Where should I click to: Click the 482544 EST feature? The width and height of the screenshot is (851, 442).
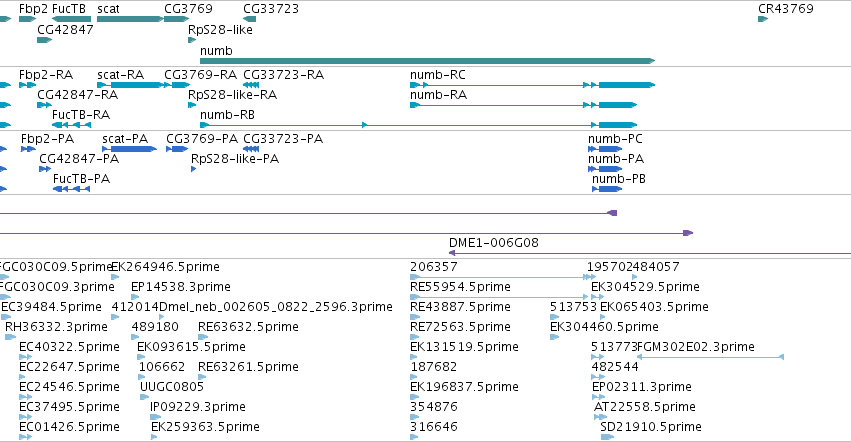click(x=598, y=377)
